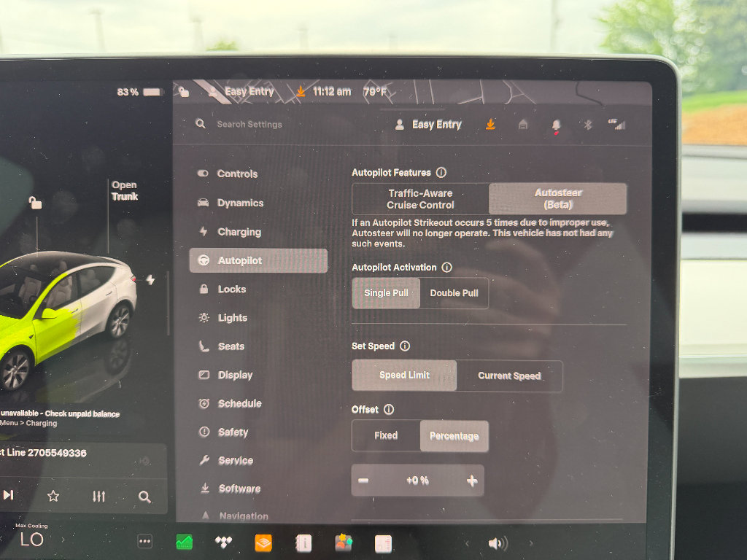Tap the LO temperature setting
This screenshot has width=747, height=560.
tap(31, 540)
